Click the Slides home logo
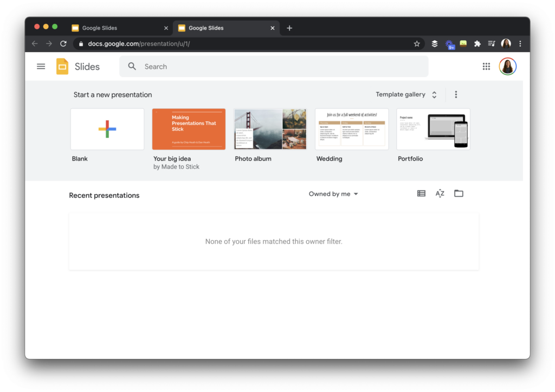Image resolution: width=555 pixels, height=392 pixels. point(76,66)
